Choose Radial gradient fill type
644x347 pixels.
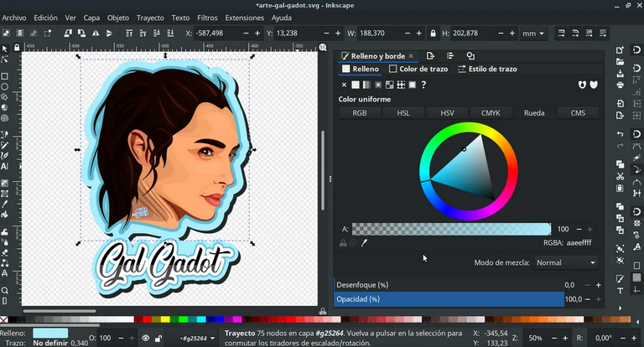pyautogui.click(x=378, y=85)
